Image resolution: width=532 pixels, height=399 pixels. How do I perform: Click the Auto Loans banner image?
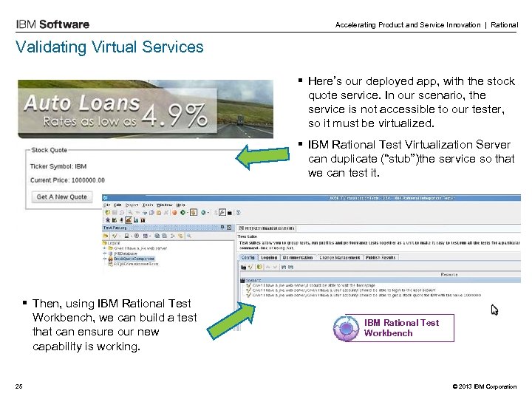point(146,109)
